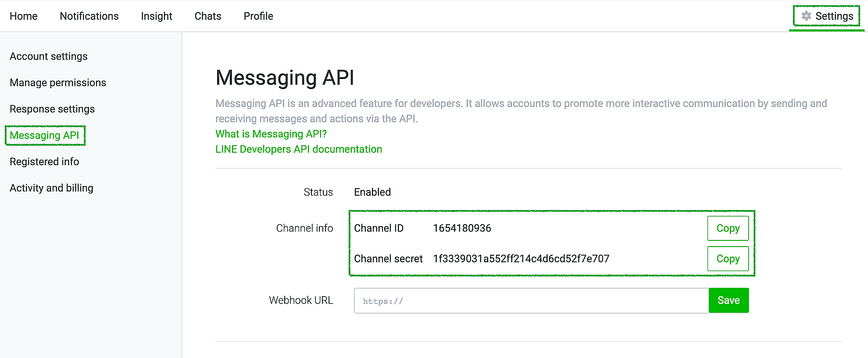Click the Channel ID number value
This screenshot has height=358, width=868.
click(462, 228)
